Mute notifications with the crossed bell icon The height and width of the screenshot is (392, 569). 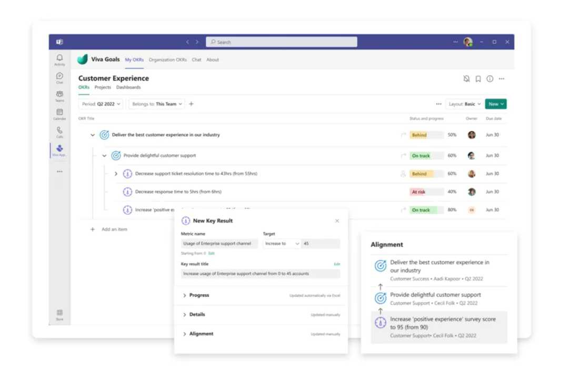(466, 79)
